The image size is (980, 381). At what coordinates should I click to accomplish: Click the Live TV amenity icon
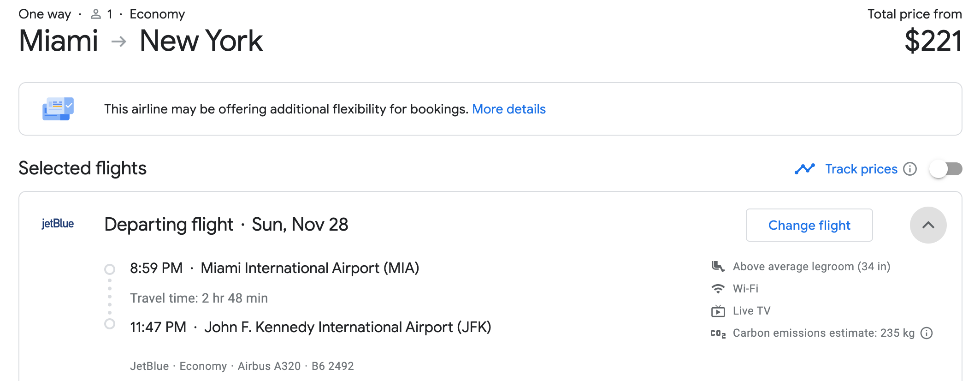[x=718, y=311]
